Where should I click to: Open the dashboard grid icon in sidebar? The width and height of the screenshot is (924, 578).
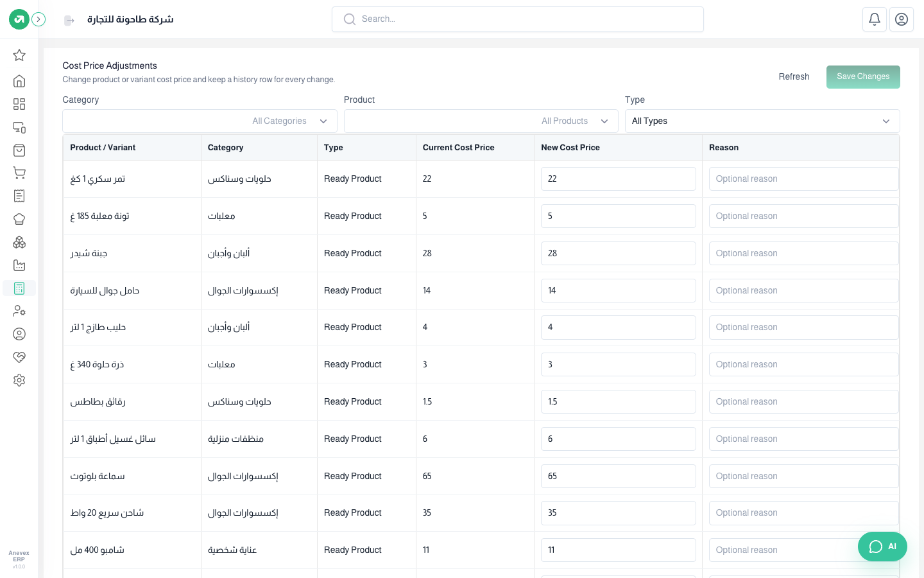(19, 104)
